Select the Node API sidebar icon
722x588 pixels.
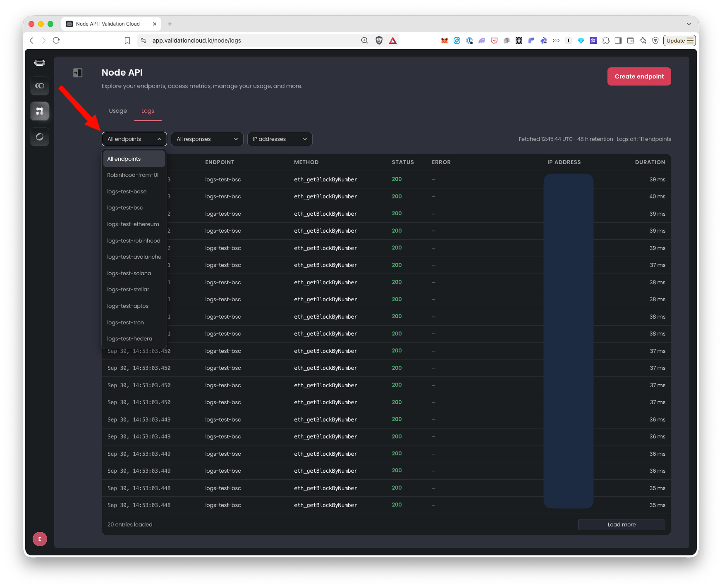40,111
